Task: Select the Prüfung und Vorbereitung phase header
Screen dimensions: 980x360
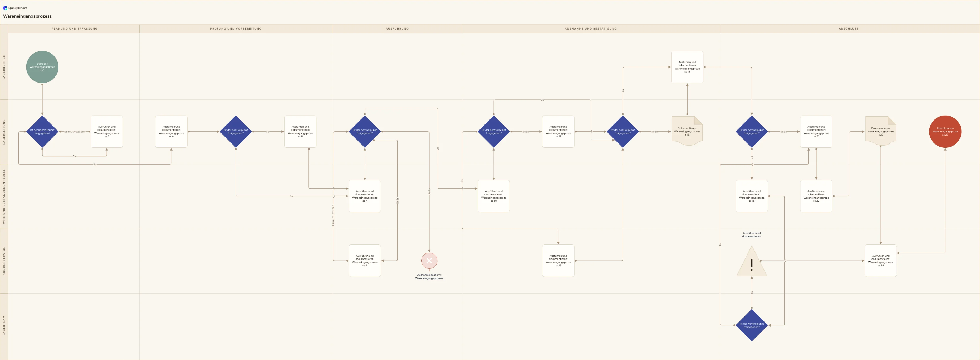Action: tap(236, 28)
